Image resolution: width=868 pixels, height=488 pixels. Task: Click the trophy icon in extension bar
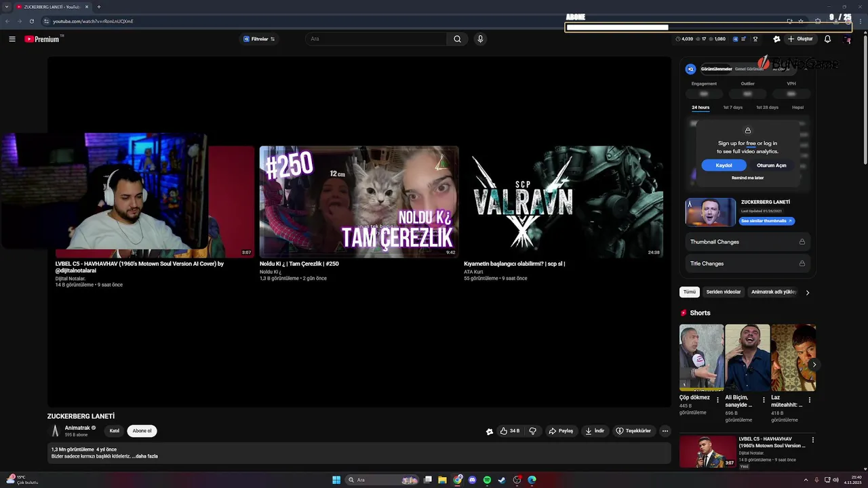(x=755, y=39)
